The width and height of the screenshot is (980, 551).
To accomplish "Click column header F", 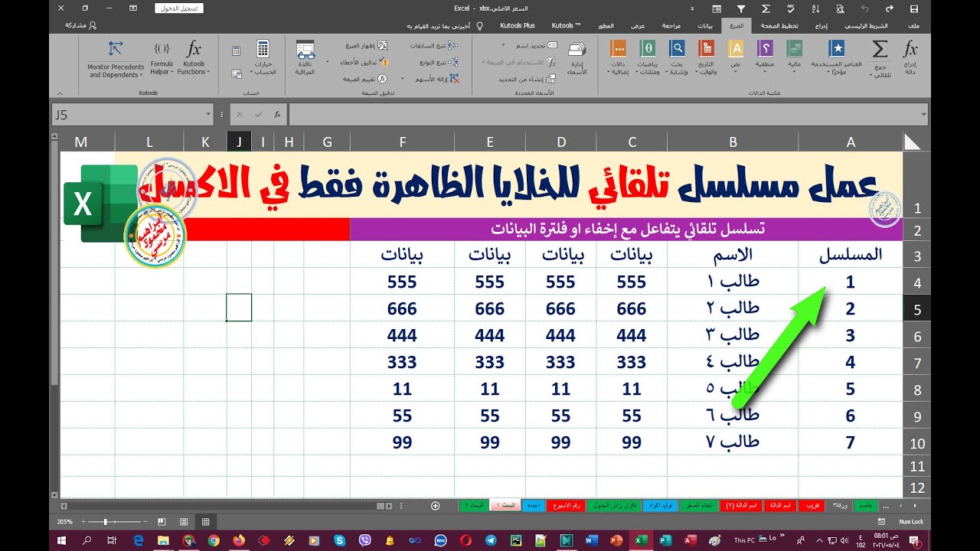I will click(x=402, y=142).
